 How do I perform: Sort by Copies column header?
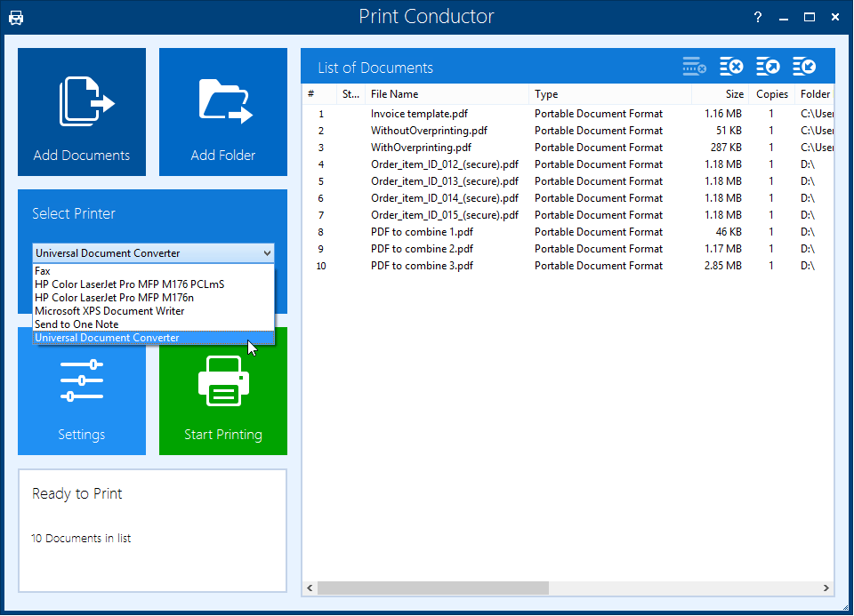click(772, 94)
